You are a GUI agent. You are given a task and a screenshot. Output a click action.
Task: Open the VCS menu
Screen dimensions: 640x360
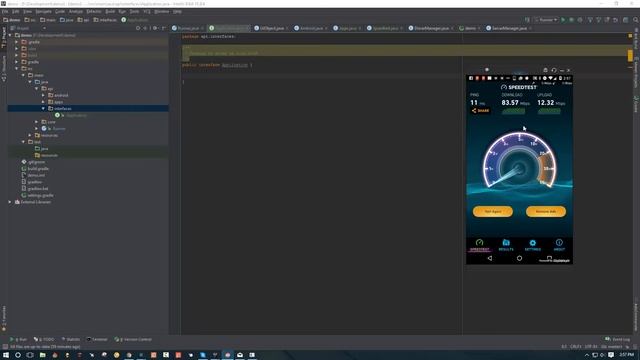click(x=147, y=11)
